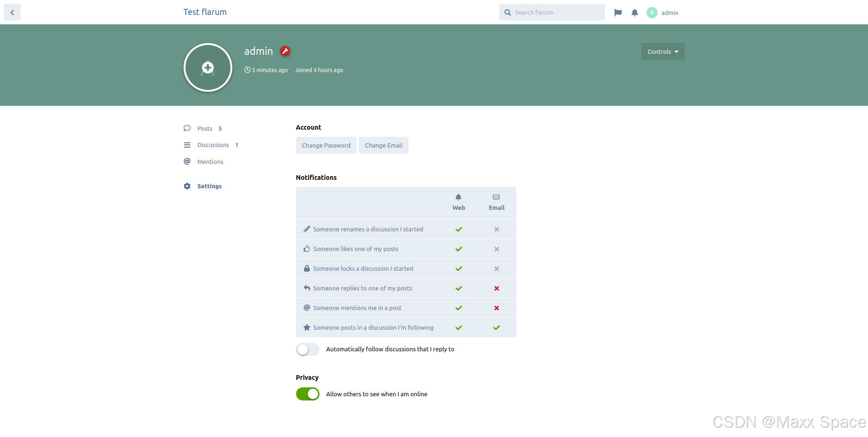The image size is (868, 437).
Task: Open the flags icon in header
Action: tap(618, 13)
